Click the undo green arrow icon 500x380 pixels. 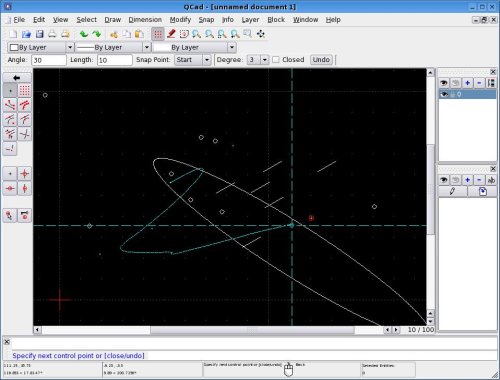pos(84,34)
